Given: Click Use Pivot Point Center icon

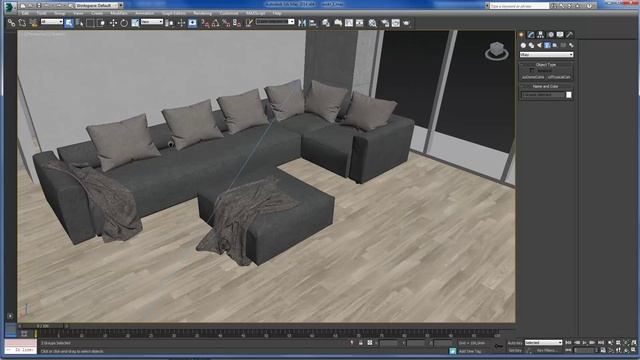Looking at the screenshot, I should 169,23.
